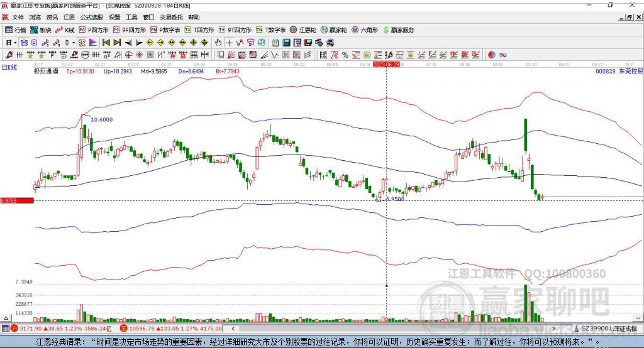Click the Bt=7.7943 value
Screen dimensions: 644x348
(x=228, y=71)
